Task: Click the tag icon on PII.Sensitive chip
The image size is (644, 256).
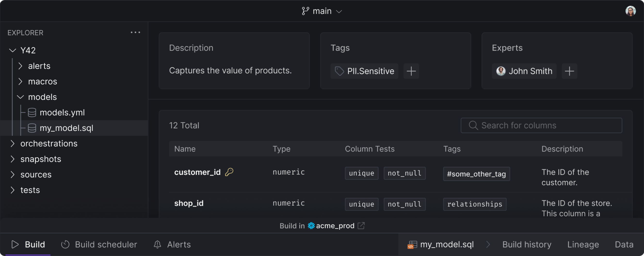Action: pyautogui.click(x=339, y=71)
